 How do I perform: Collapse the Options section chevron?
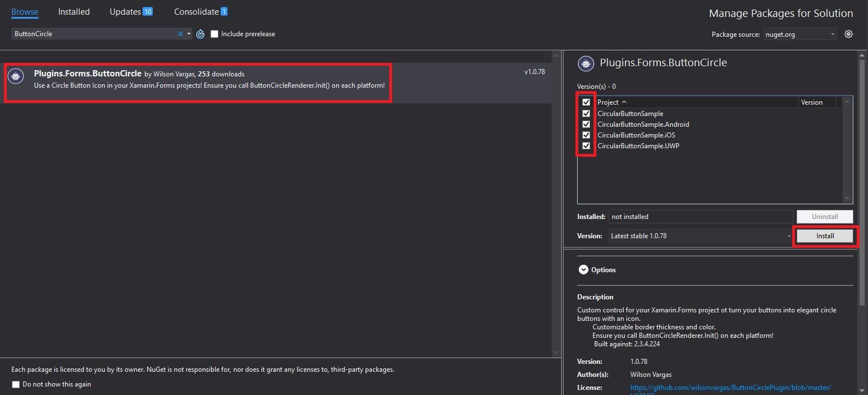click(x=583, y=270)
